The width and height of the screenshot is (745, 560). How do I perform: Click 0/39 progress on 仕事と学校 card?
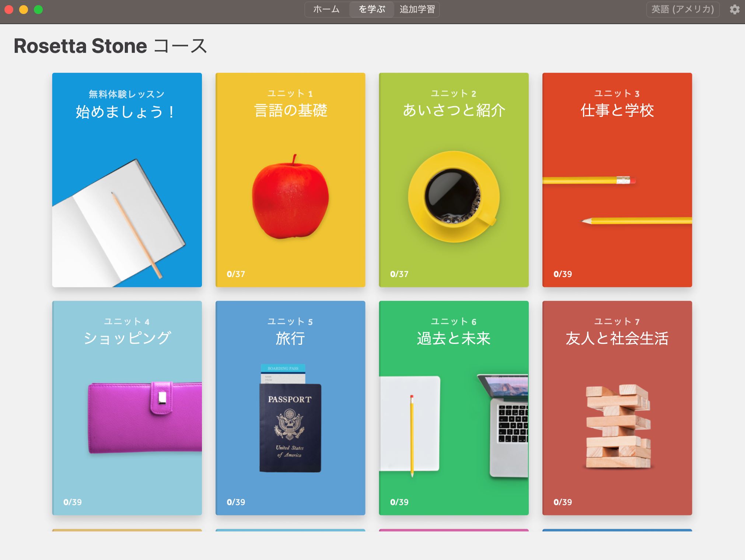click(563, 274)
